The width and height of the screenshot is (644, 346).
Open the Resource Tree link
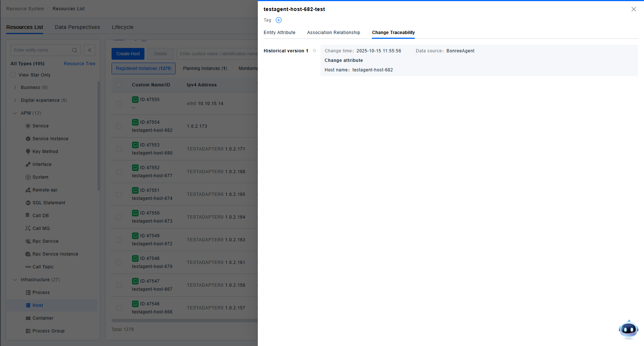point(79,64)
